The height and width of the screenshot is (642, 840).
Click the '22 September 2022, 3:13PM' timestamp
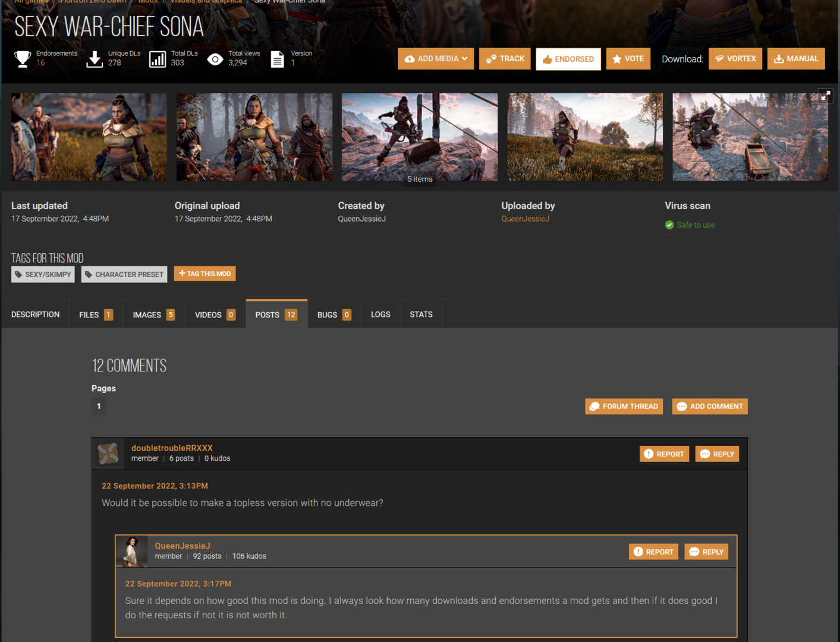(x=155, y=486)
